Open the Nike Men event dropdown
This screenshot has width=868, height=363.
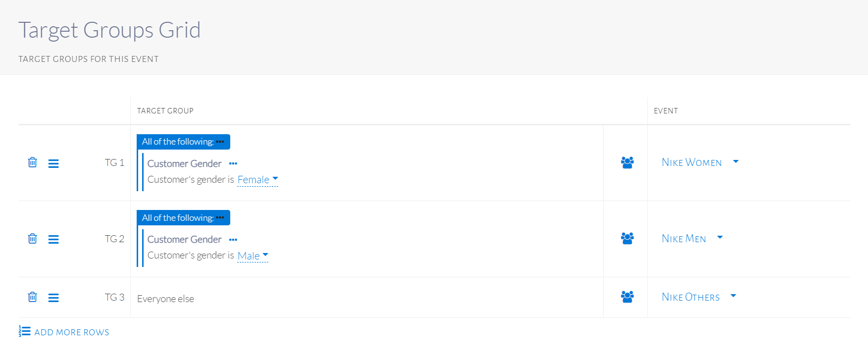692,239
